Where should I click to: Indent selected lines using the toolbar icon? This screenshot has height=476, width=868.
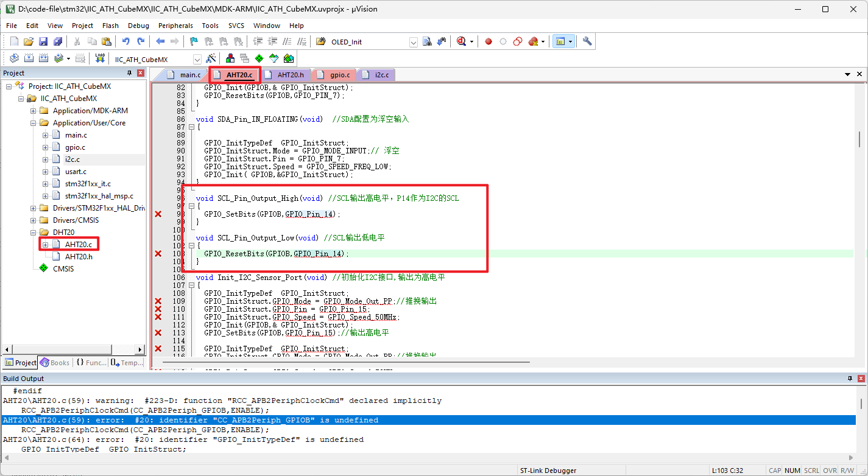click(258, 41)
